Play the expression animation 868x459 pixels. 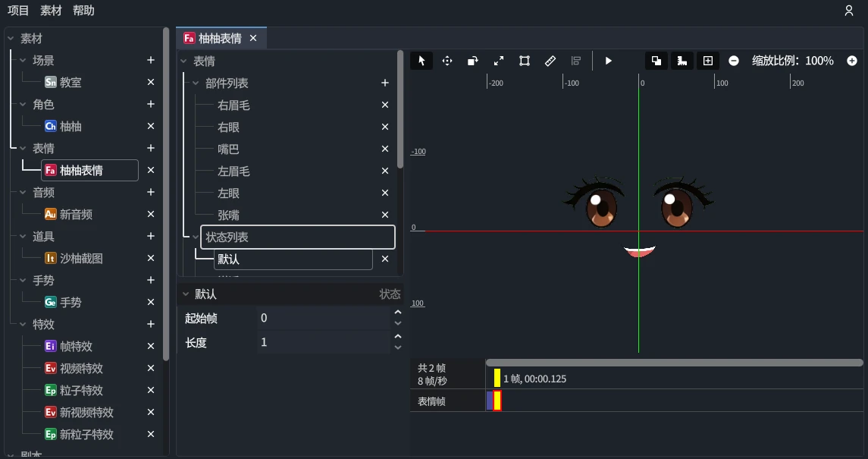[x=609, y=61]
